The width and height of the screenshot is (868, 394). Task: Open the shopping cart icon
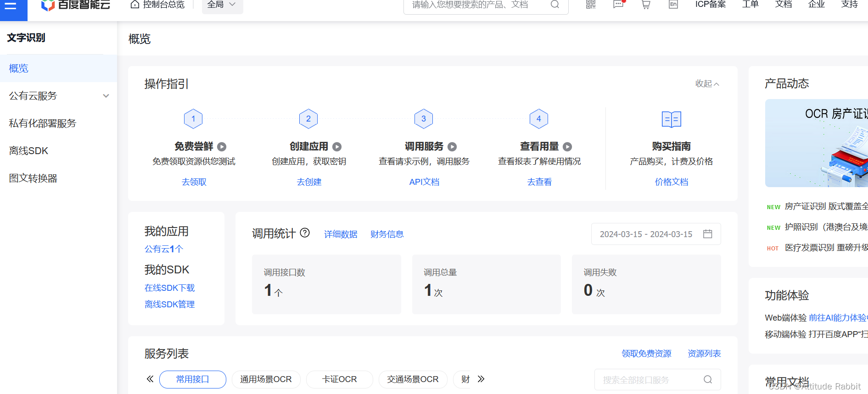[646, 5]
